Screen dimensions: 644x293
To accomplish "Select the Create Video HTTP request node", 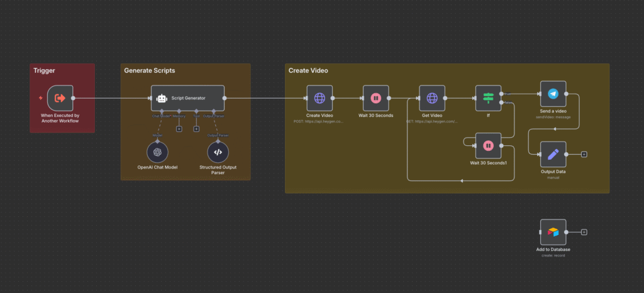I will 319,98.
